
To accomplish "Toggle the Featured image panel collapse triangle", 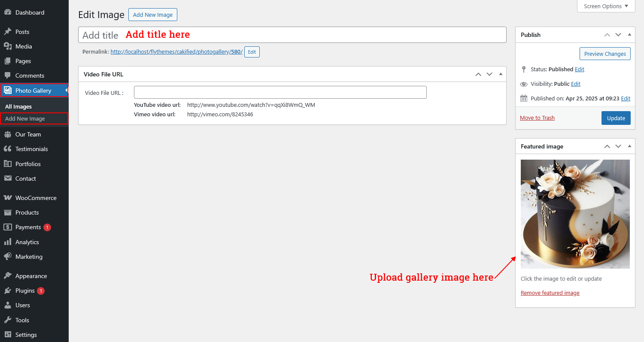I will (629, 146).
